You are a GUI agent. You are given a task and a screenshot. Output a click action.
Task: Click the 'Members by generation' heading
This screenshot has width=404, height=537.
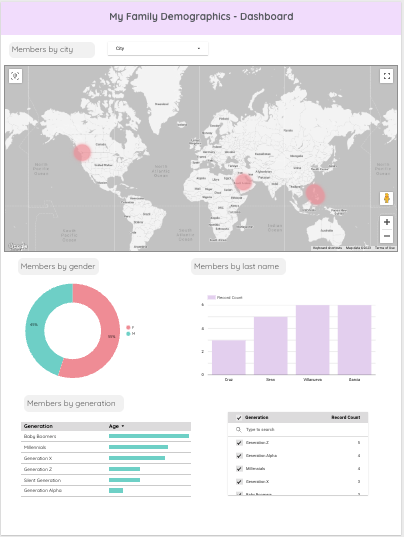point(71,403)
